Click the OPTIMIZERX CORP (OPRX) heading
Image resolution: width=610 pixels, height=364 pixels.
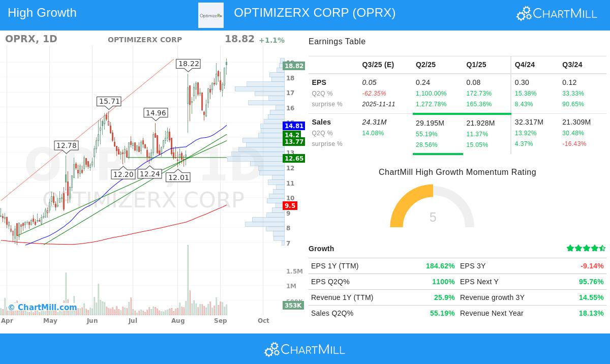point(315,13)
